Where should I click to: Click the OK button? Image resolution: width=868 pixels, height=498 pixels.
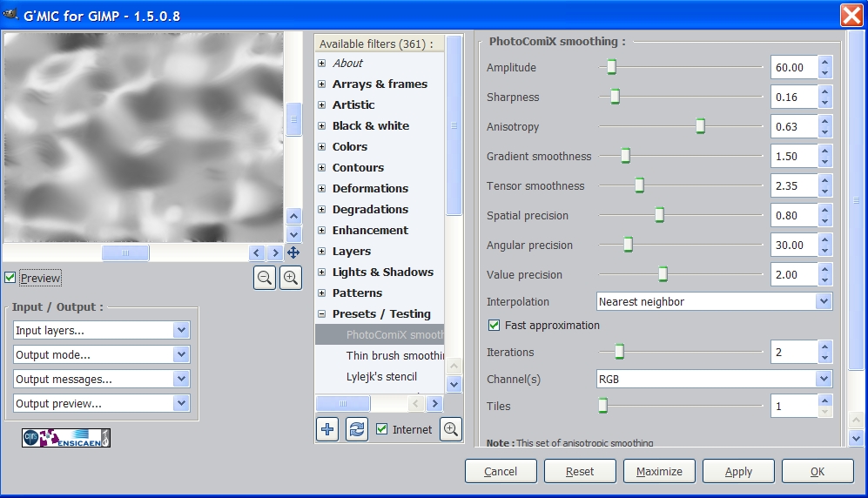tap(818, 471)
